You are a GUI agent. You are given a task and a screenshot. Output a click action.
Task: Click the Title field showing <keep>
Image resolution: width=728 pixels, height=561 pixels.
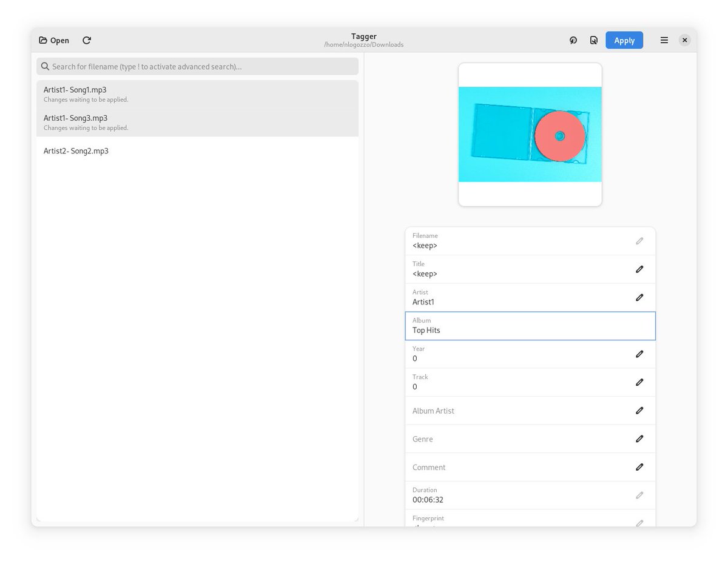point(530,269)
